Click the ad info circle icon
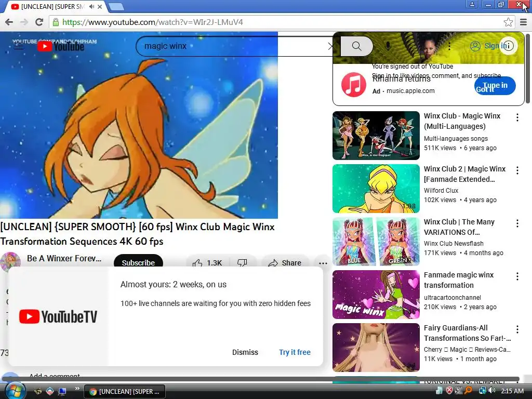 click(x=508, y=46)
